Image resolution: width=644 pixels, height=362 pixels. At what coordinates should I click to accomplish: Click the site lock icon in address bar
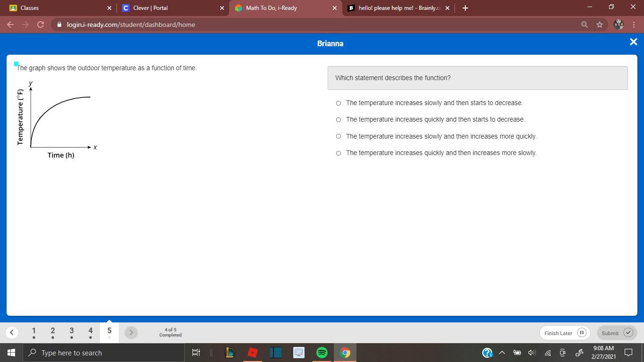(59, 25)
